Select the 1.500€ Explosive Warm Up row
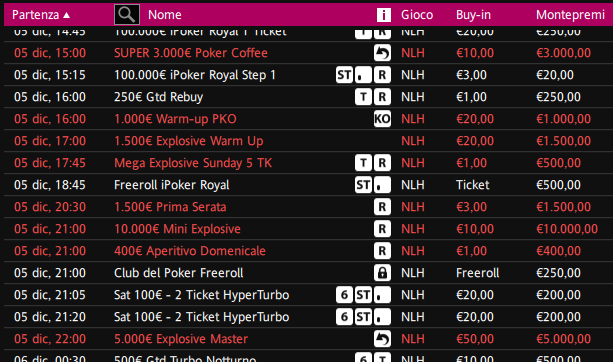The height and width of the screenshot is (362, 613). (x=308, y=141)
